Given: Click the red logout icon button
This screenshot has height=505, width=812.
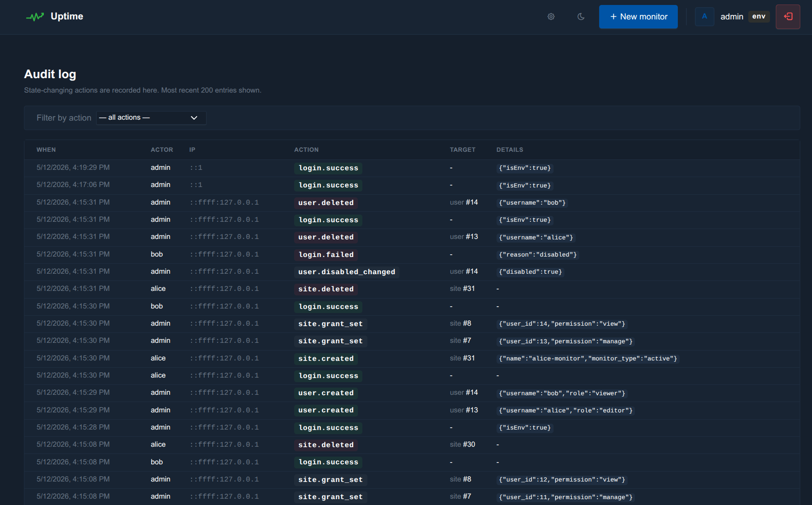Looking at the screenshot, I should (x=788, y=17).
